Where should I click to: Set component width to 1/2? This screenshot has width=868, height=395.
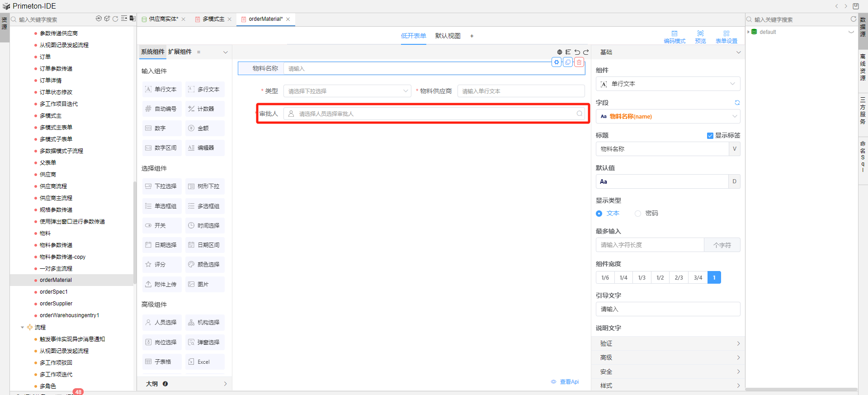[x=660, y=277]
